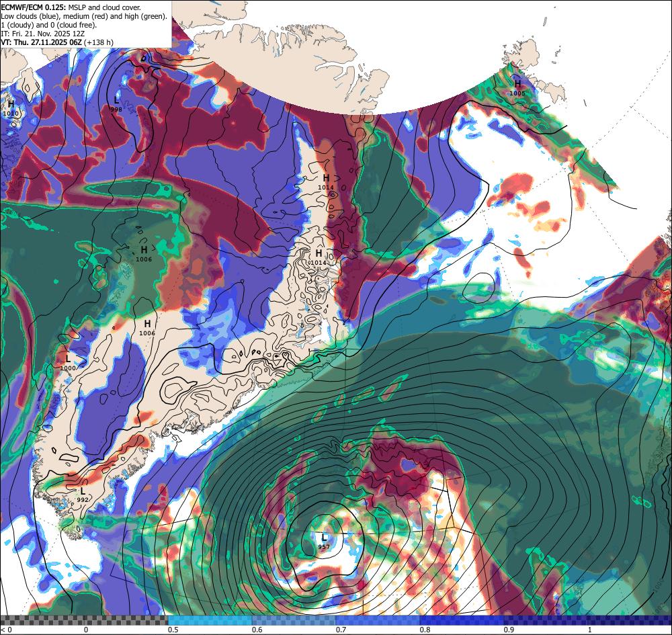Click the '1' scale label
This screenshot has height=635, width=672.
point(590,630)
